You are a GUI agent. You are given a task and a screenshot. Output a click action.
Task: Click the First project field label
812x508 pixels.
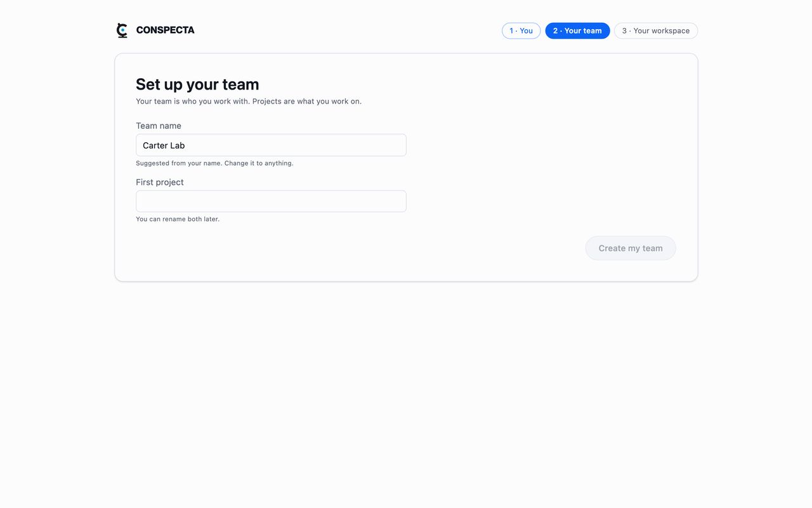pos(160,182)
